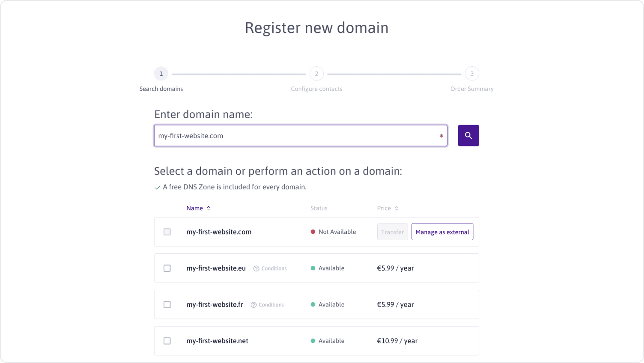Tick the my-first-website.eu checkbox
Screen dimensions: 644x363
click(x=167, y=268)
